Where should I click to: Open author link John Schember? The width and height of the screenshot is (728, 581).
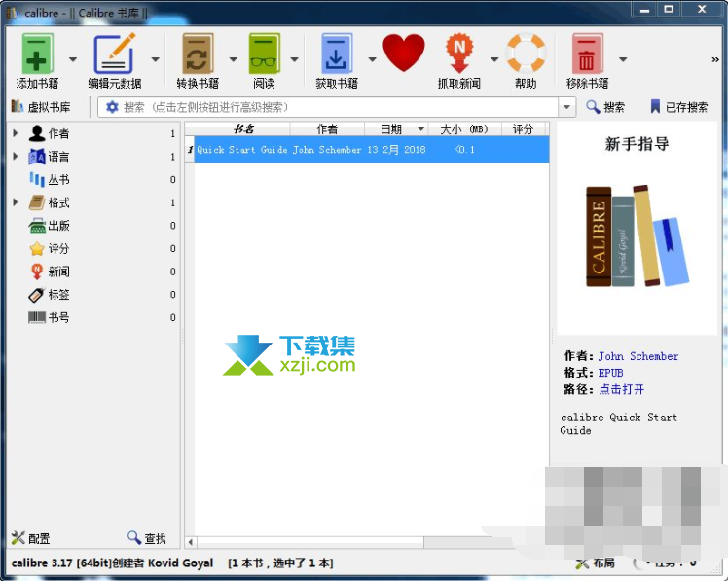tap(637, 356)
